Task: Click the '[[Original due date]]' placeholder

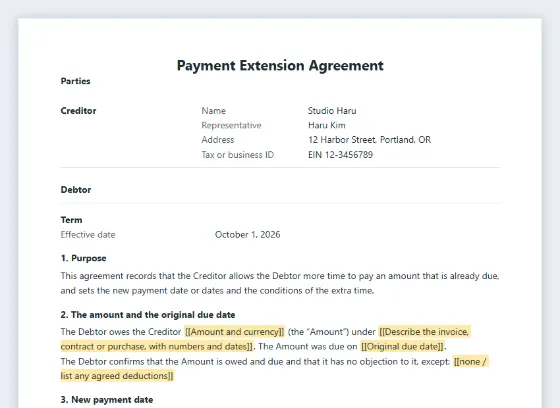Action: pyautogui.click(x=402, y=347)
